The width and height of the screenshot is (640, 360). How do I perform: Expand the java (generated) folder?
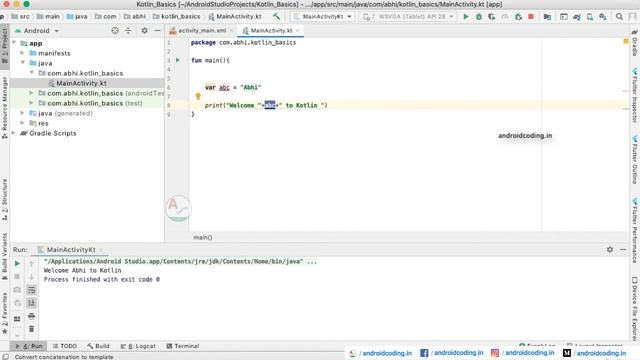click(x=22, y=113)
